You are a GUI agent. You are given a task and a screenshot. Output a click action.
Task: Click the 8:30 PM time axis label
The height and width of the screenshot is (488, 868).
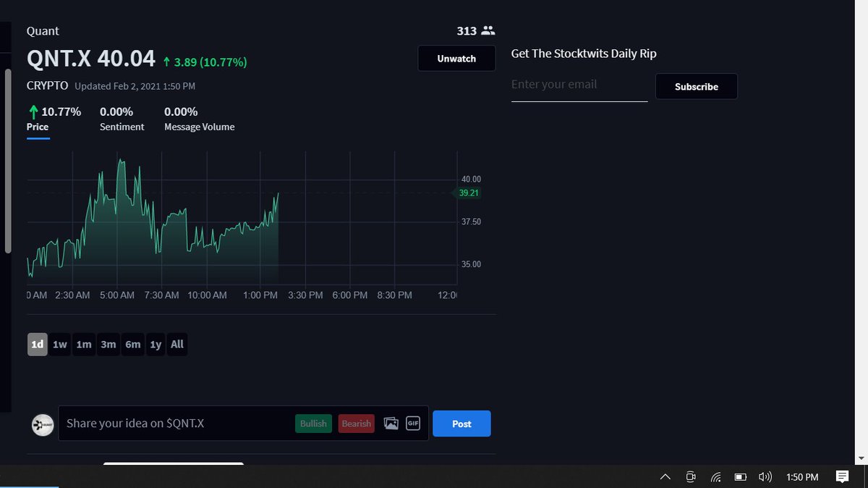[x=395, y=295]
